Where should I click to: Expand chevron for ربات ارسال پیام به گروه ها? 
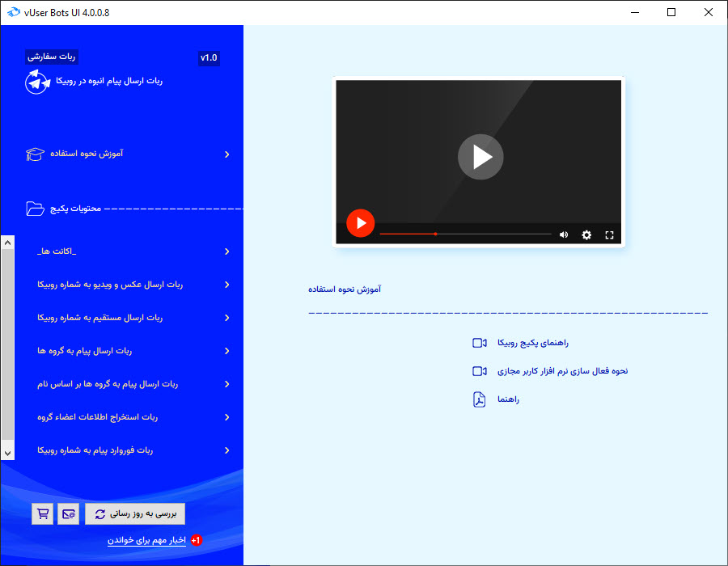coord(227,351)
